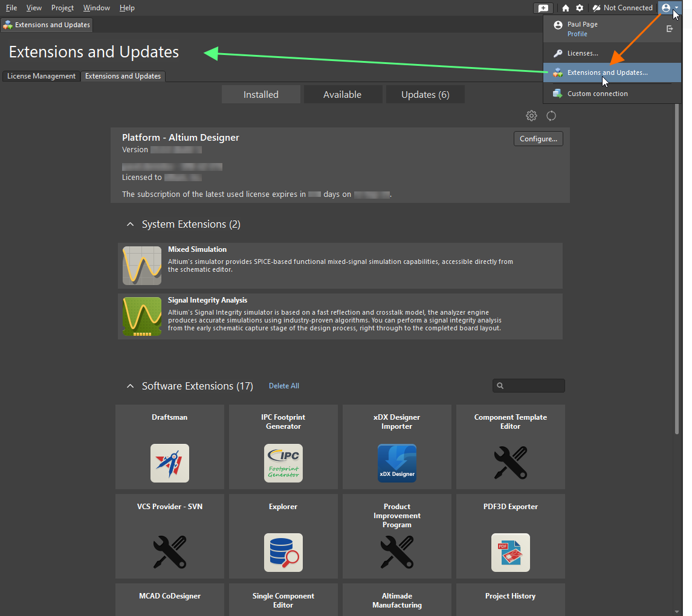Image resolution: width=692 pixels, height=616 pixels.
Task: Open the user profile dropdown arrow
Action: tap(676, 8)
